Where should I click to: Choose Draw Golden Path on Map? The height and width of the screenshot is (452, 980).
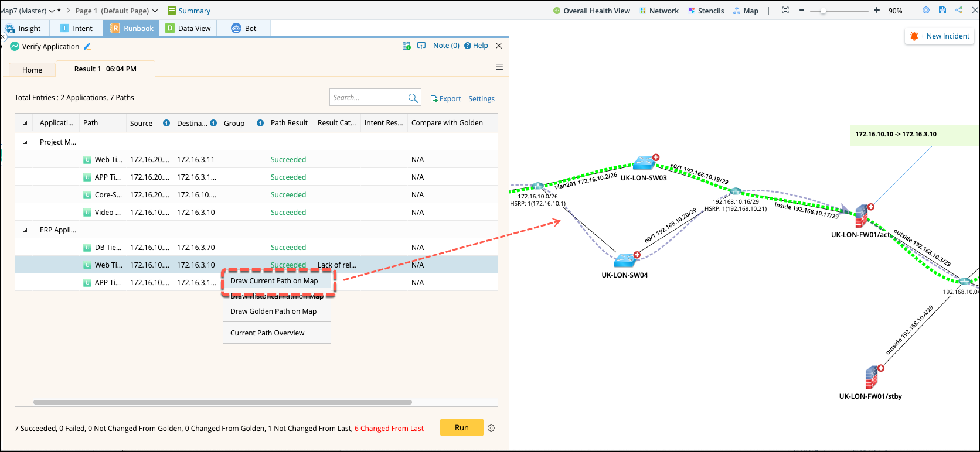click(273, 311)
